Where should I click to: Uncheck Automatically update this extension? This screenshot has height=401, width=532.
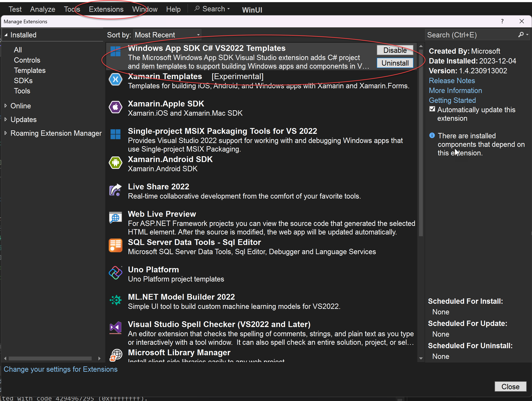click(x=432, y=109)
